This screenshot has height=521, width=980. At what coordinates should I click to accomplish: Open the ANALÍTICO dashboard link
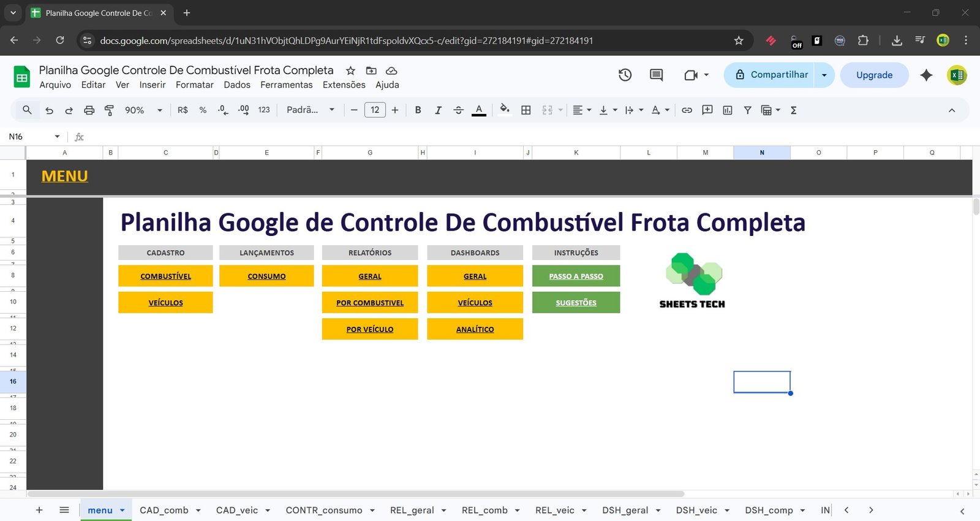pos(475,329)
